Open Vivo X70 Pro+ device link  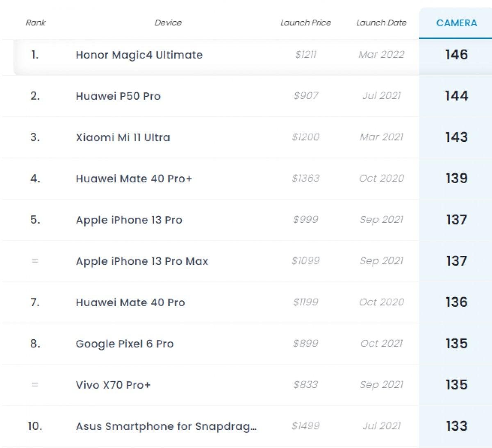coord(113,385)
